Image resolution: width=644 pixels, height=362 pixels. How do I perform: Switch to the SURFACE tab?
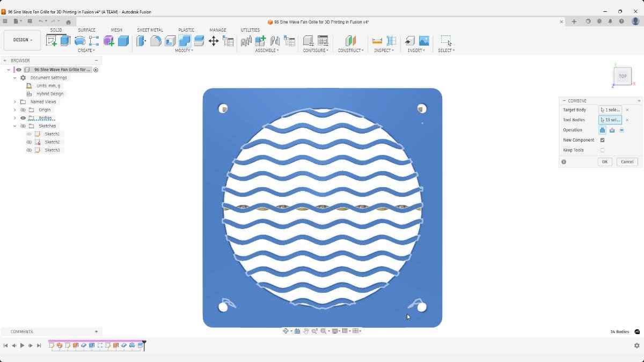(x=86, y=30)
